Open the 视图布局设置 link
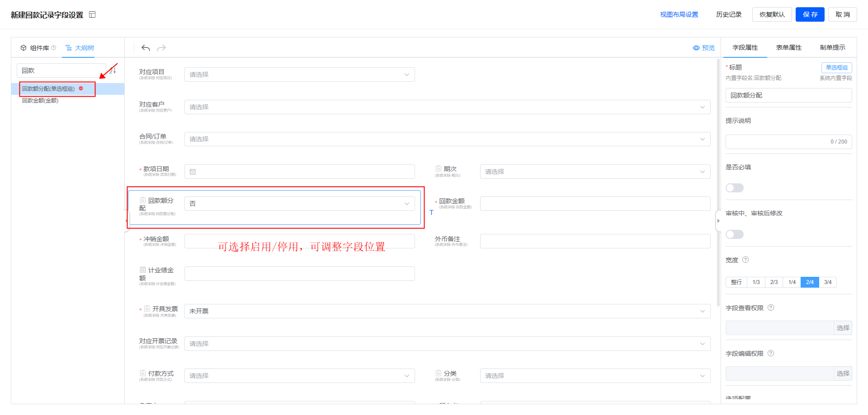 [679, 14]
